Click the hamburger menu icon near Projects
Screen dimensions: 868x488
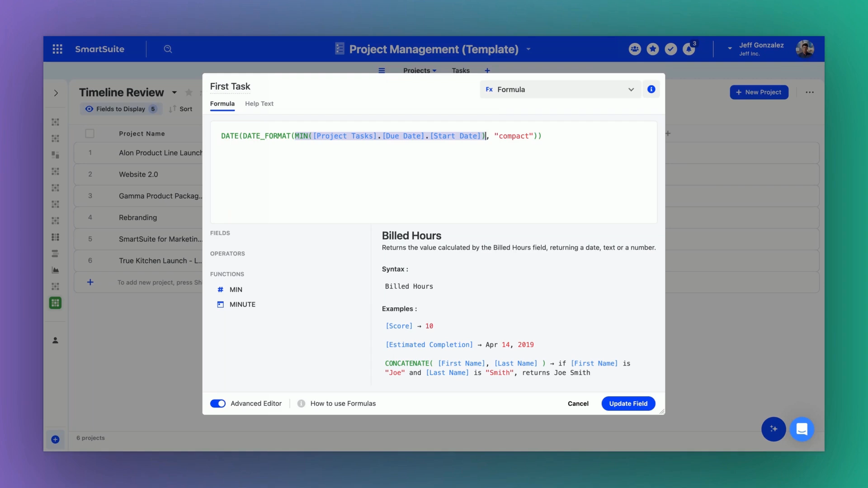click(x=382, y=70)
